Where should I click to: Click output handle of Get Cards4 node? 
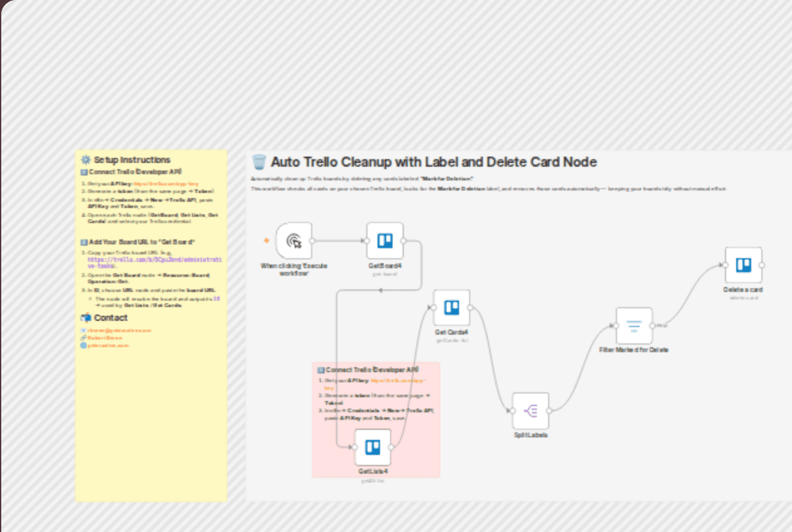click(470, 307)
